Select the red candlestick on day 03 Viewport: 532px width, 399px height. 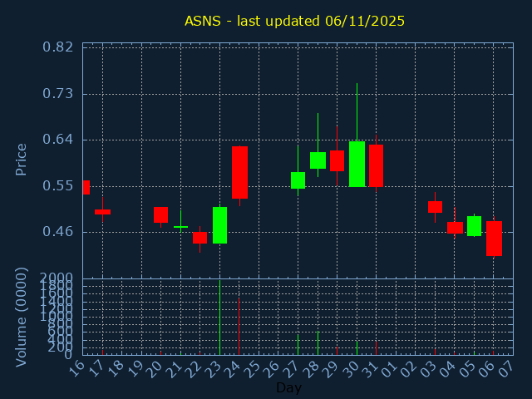tap(436, 207)
